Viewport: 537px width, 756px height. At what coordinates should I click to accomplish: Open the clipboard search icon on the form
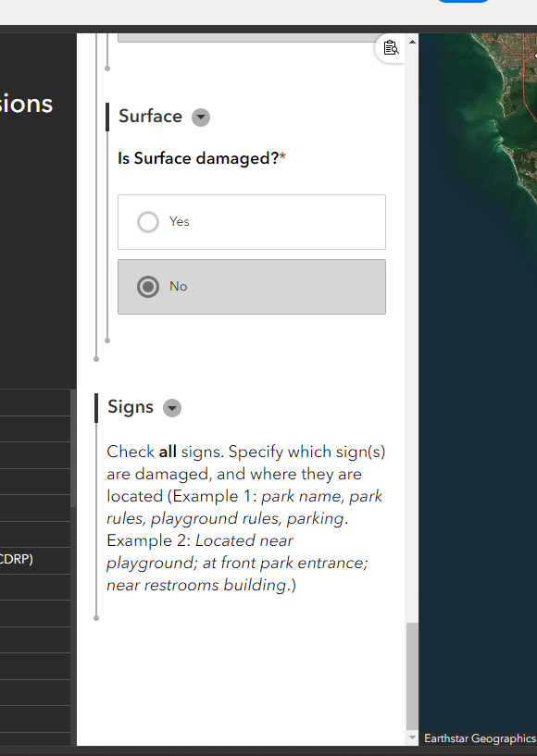(x=391, y=48)
